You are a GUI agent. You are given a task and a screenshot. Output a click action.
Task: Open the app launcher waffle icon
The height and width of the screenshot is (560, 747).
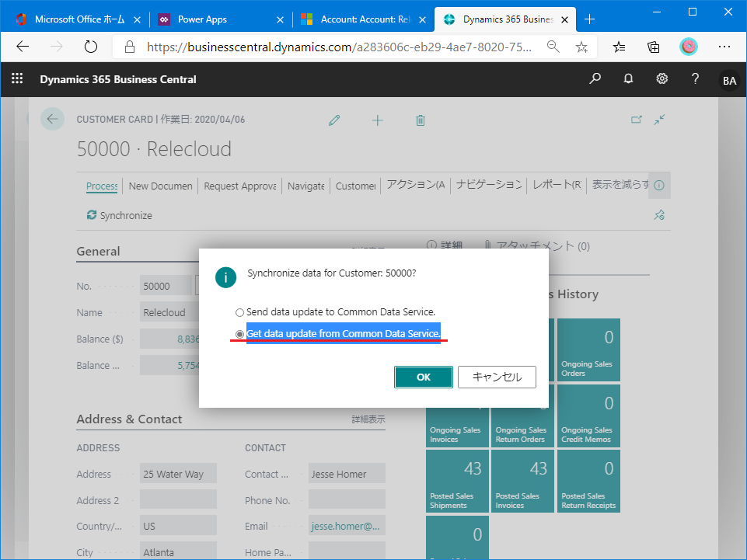tap(17, 79)
